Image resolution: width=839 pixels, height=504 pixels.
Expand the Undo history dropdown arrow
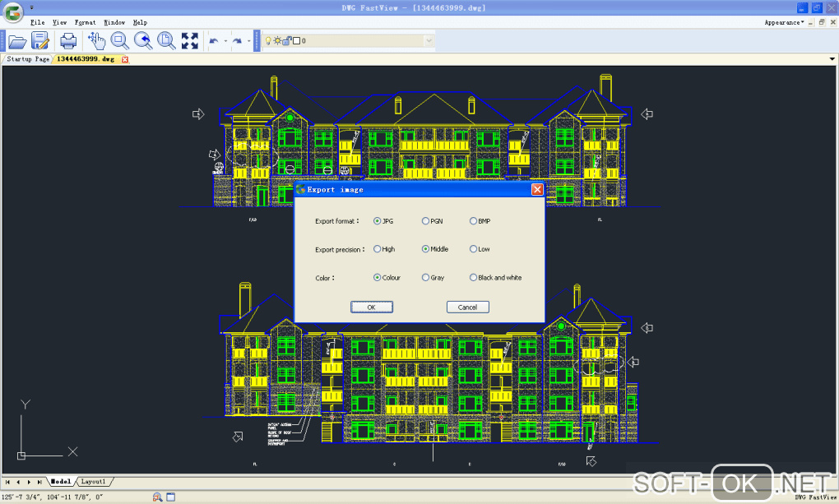click(225, 40)
